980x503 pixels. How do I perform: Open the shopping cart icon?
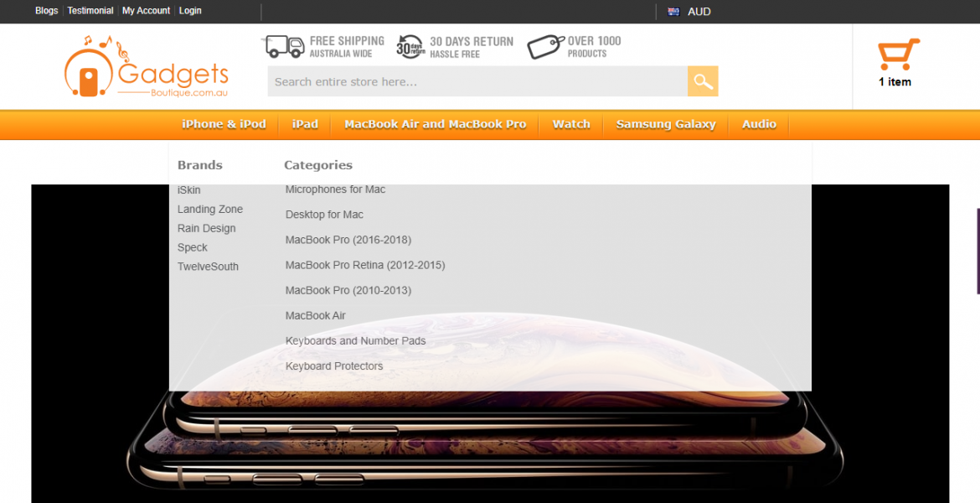coord(897,56)
